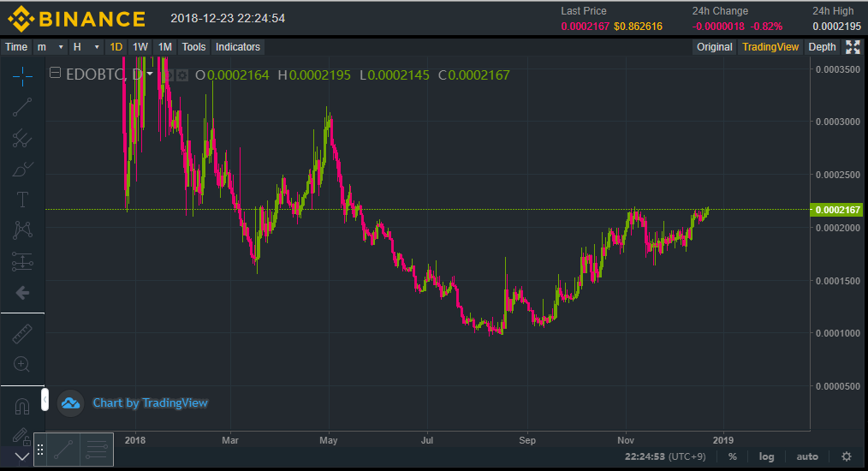Screen dimensions: 868x471
Task: Open the Indicators menu
Action: (238, 47)
